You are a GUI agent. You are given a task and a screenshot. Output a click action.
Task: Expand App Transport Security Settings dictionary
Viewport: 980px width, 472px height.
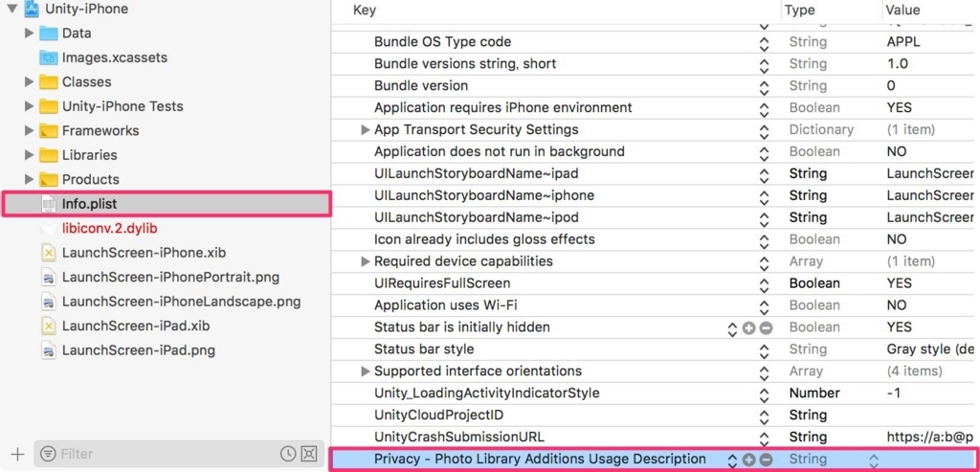tap(366, 130)
